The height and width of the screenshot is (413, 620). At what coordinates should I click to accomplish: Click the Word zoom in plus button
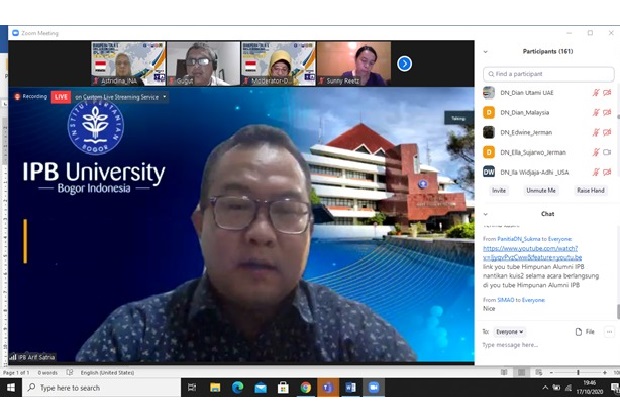pos(605,373)
